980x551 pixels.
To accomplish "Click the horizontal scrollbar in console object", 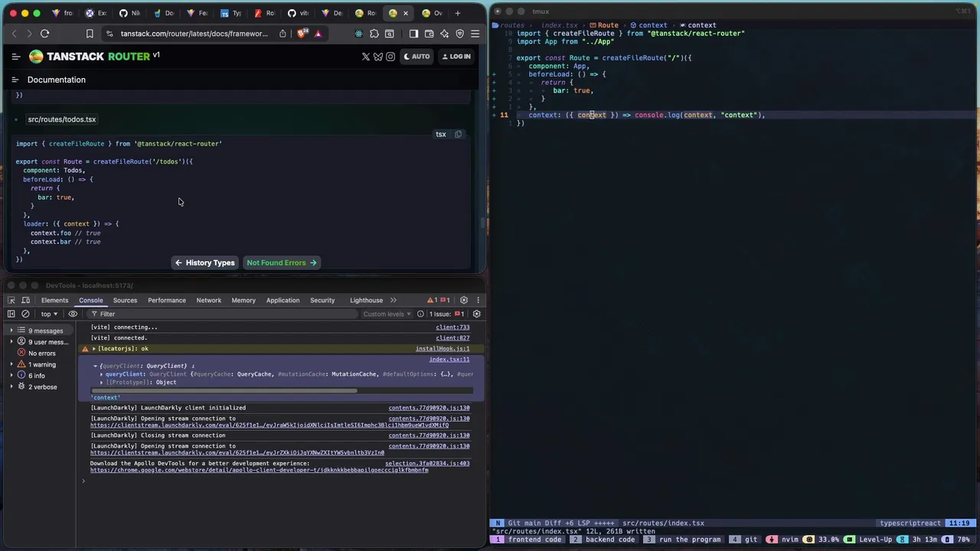I will (224, 391).
